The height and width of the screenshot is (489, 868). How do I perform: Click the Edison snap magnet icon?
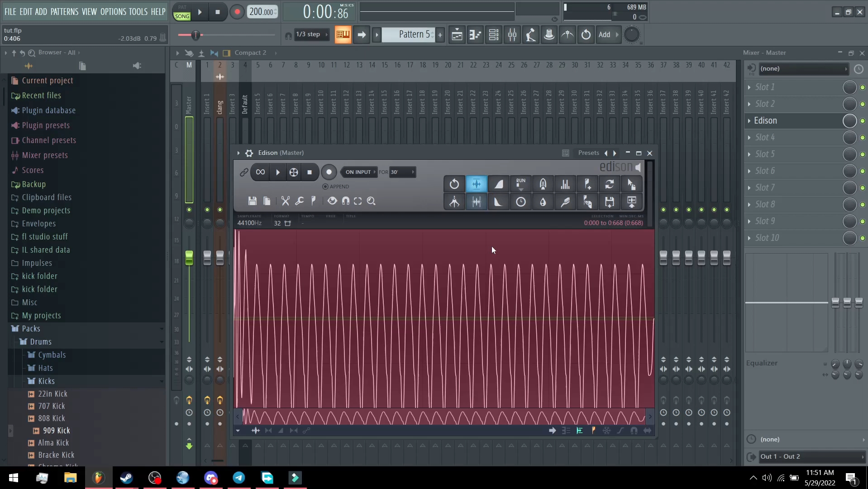pos(345,201)
